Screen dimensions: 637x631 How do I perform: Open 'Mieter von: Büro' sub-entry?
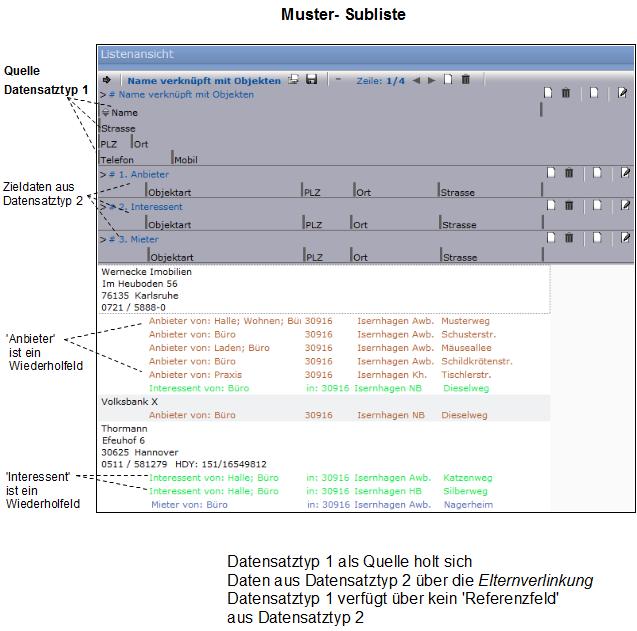pyautogui.click(x=189, y=505)
